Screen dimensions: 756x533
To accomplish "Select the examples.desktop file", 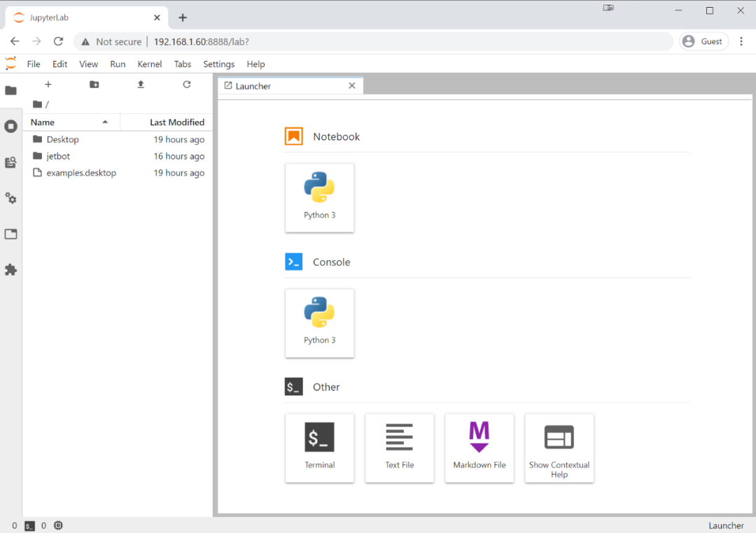I will (118, 173).
